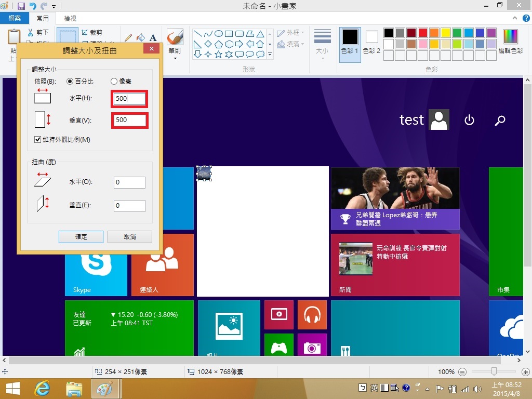532x399 pixels.
Task: Click the volume speaker tray icon
Action: (478, 389)
